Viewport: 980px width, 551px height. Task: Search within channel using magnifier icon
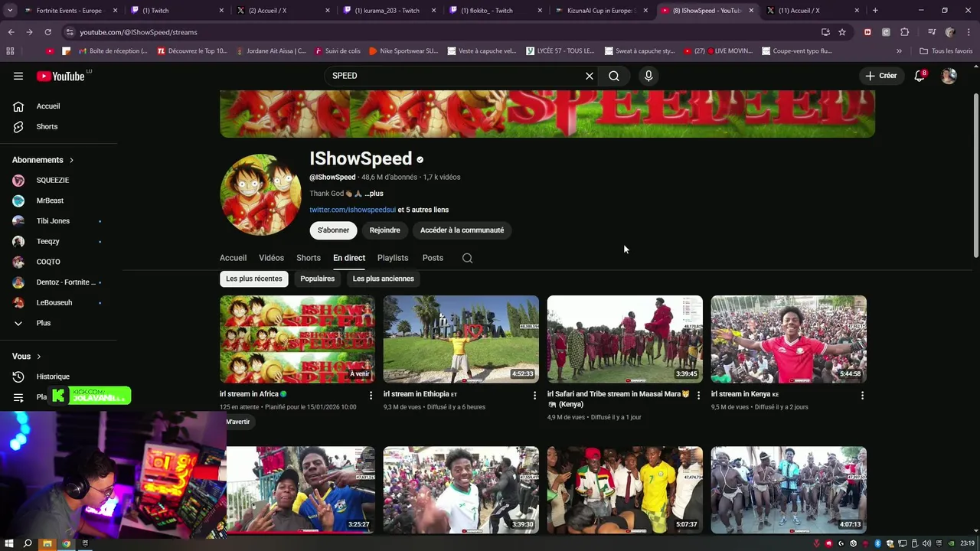point(467,258)
